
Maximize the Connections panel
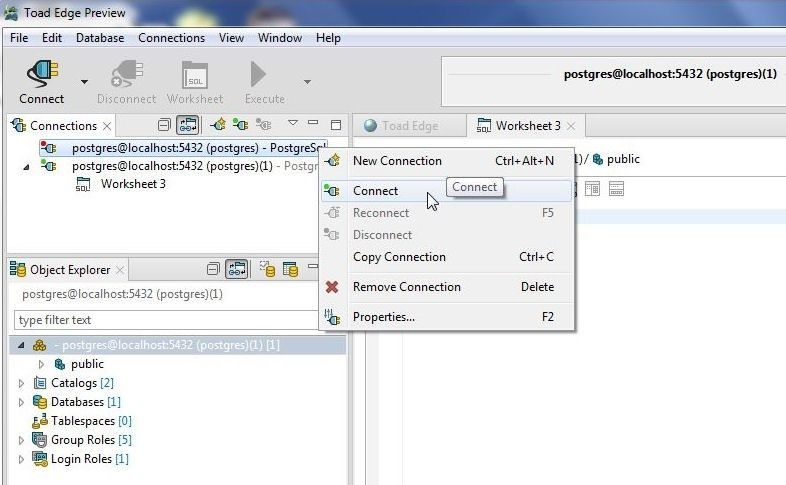(336, 125)
